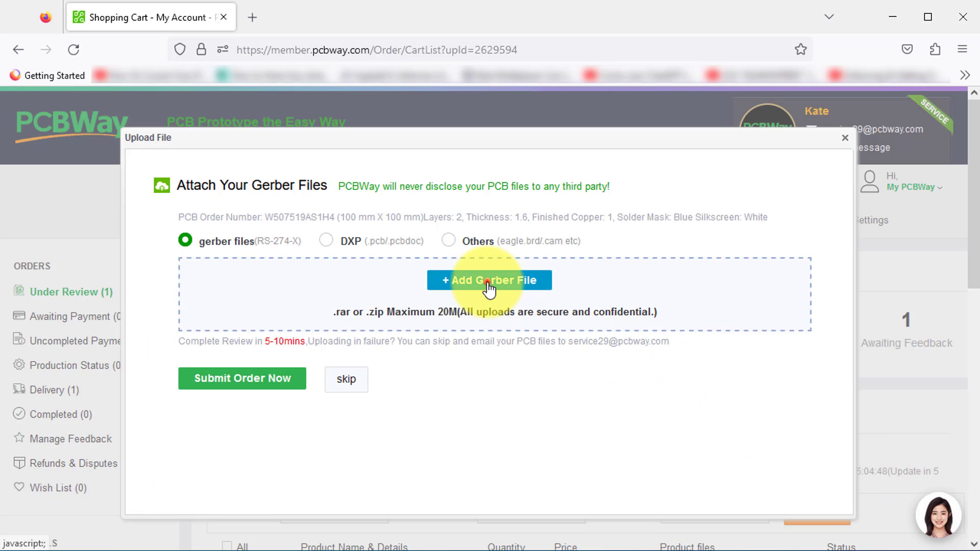The image size is (980, 551).
Task: List all tabs dropdown arrow
Action: tap(829, 17)
